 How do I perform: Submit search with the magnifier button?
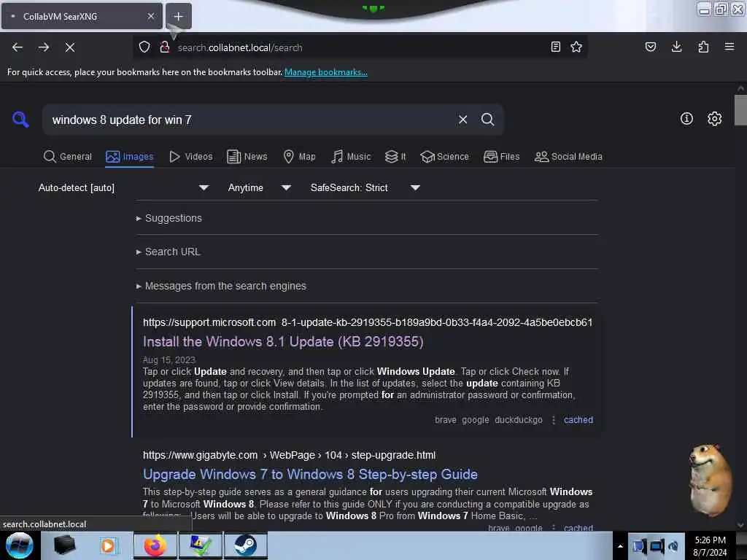coord(487,120)
